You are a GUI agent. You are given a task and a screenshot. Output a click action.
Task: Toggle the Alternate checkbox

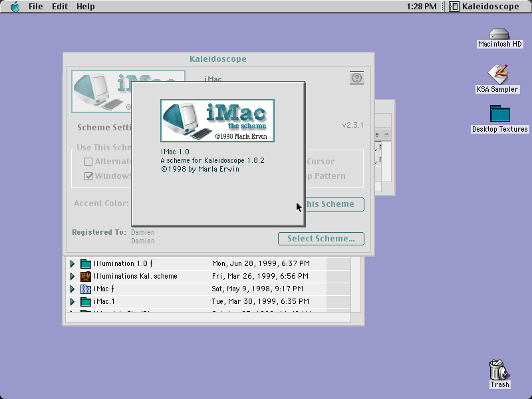point(88,162)
